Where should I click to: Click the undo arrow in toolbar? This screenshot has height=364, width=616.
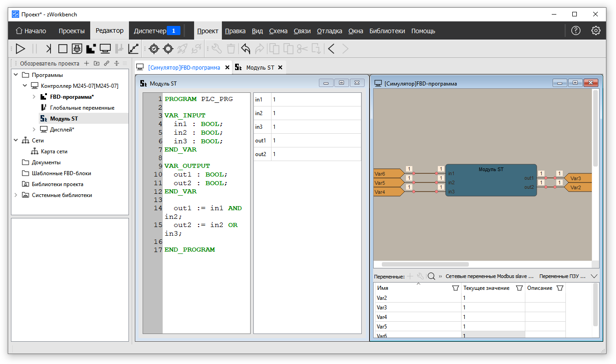246,49
